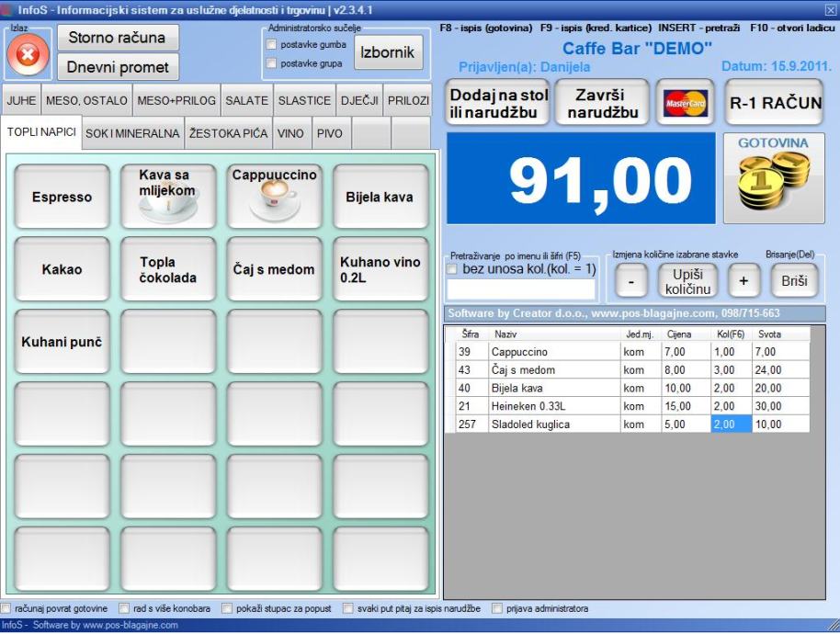840x634 pixels.
Task: Check rad s više konobara option
Action: coord(124,608)
